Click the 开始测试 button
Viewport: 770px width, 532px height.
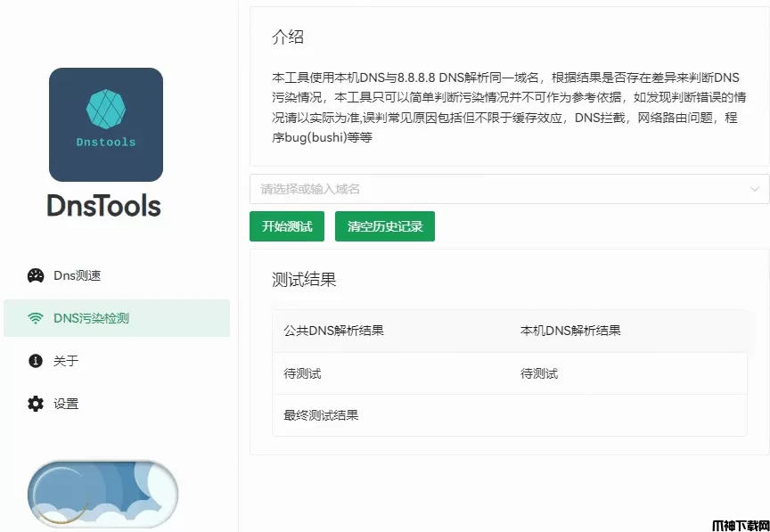point(287,226)
